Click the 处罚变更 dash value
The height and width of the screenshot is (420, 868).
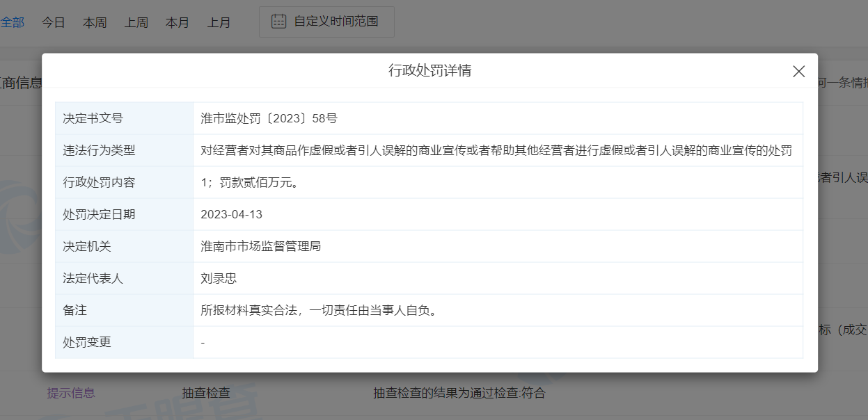(203, 342)
